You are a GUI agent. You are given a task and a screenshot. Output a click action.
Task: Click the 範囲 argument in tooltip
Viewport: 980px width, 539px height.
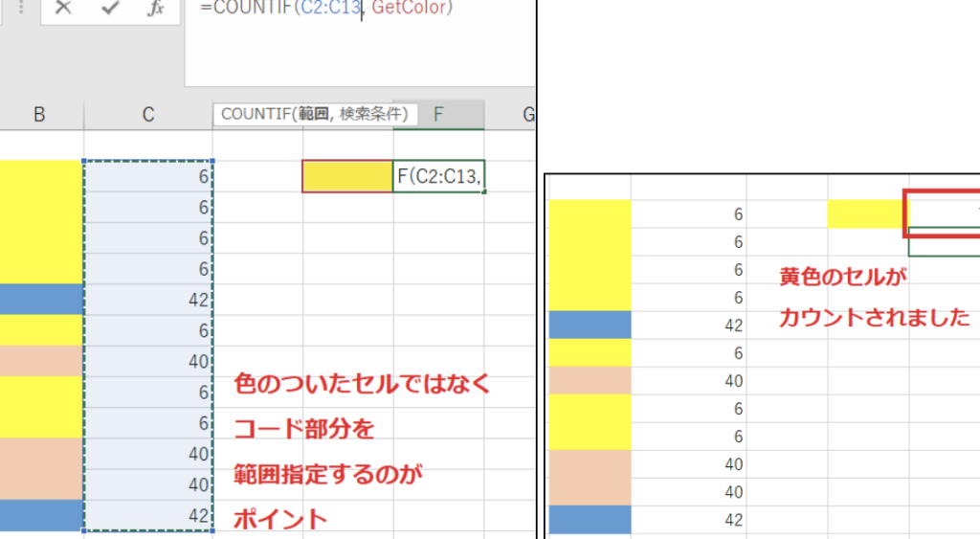pyautogui.click(x=313, y=114)
